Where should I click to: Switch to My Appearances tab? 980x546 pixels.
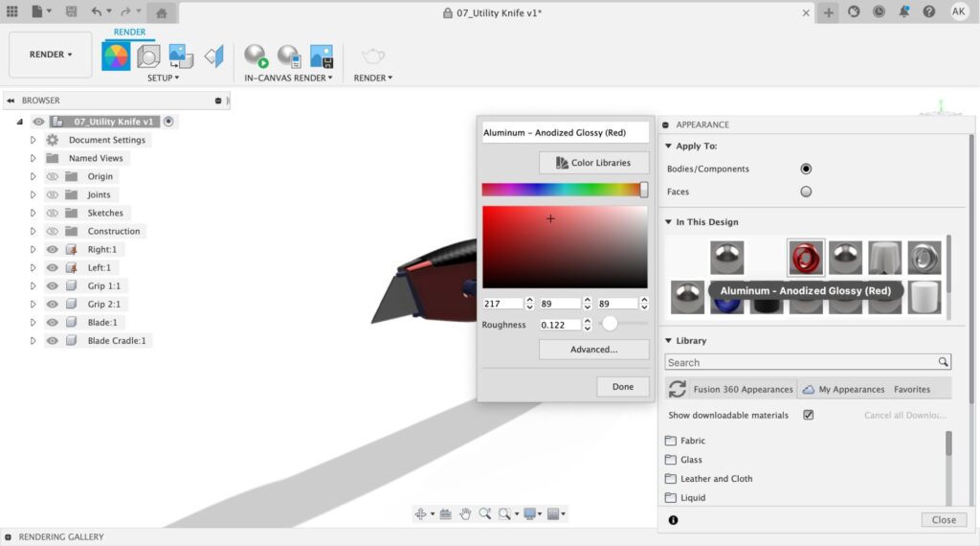(x=843, y=390)
